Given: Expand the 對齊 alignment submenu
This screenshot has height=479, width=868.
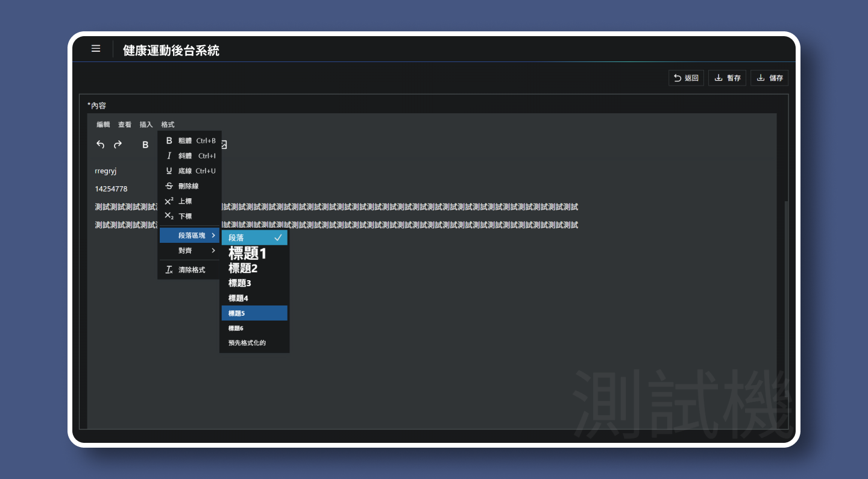Looking at the screenshot, I should [x=189, y=251].
